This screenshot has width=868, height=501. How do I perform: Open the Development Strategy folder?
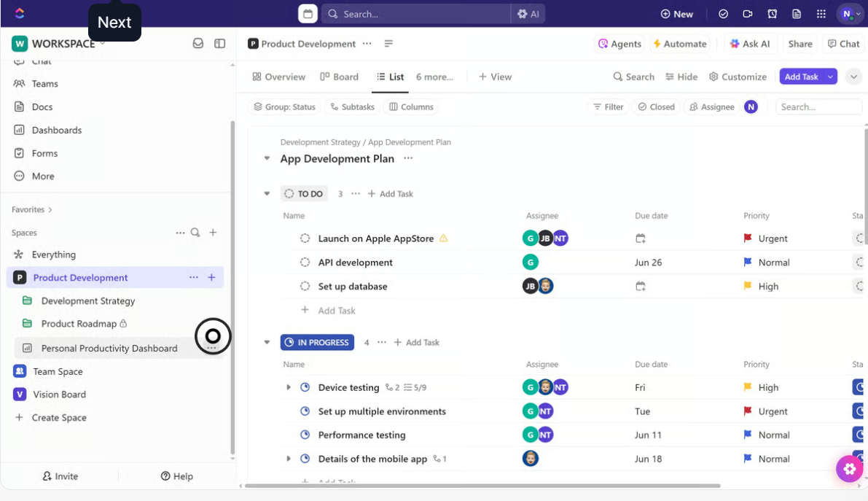(88, 301)
